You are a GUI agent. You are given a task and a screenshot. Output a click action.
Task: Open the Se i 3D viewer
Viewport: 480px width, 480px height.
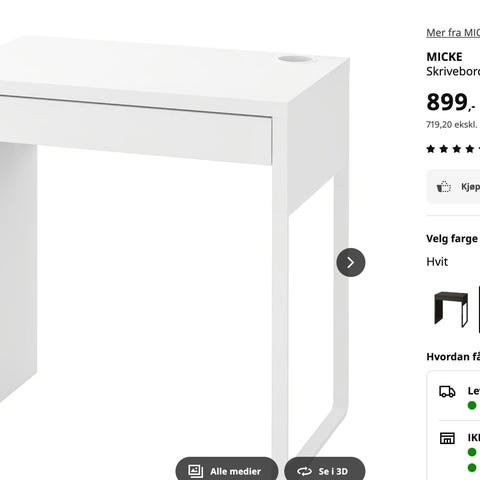[325, 469]
